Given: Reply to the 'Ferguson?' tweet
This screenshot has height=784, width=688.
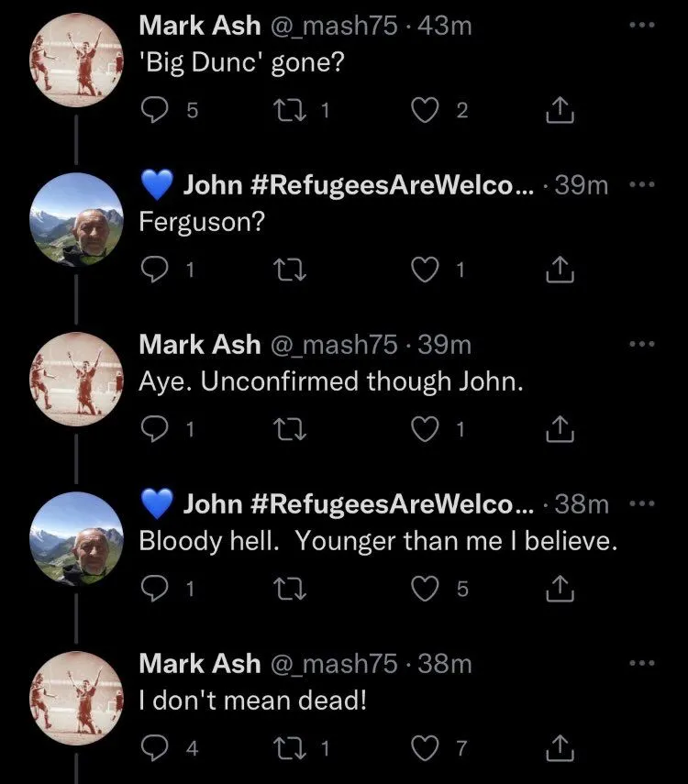Looking at the screenshot, I should click(154, 270).
